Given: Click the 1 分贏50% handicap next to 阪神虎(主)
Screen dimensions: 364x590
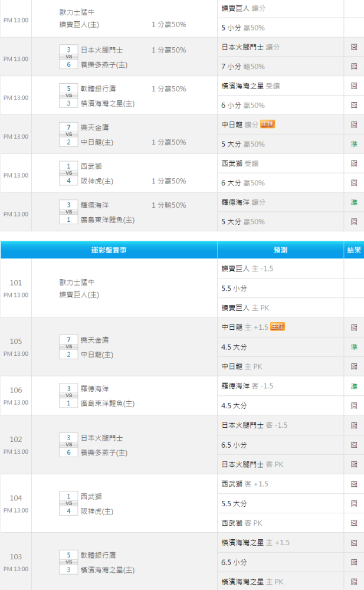Looking at the screenshot, I should coord(169,181).
